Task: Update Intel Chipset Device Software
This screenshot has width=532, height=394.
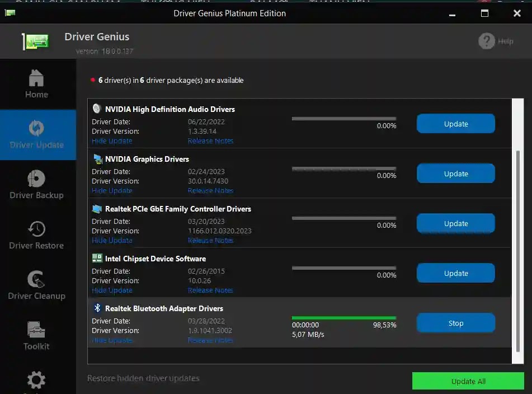Action: coord(456,273)
